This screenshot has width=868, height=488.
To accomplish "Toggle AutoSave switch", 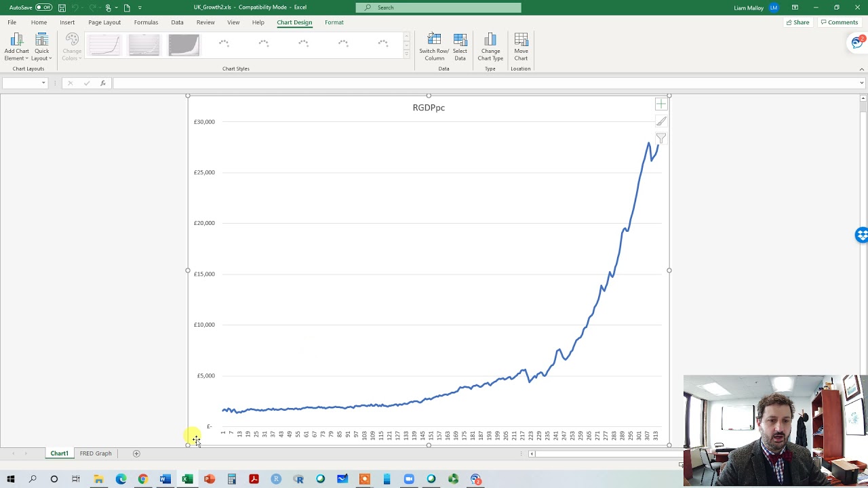I will coord(44,7).
